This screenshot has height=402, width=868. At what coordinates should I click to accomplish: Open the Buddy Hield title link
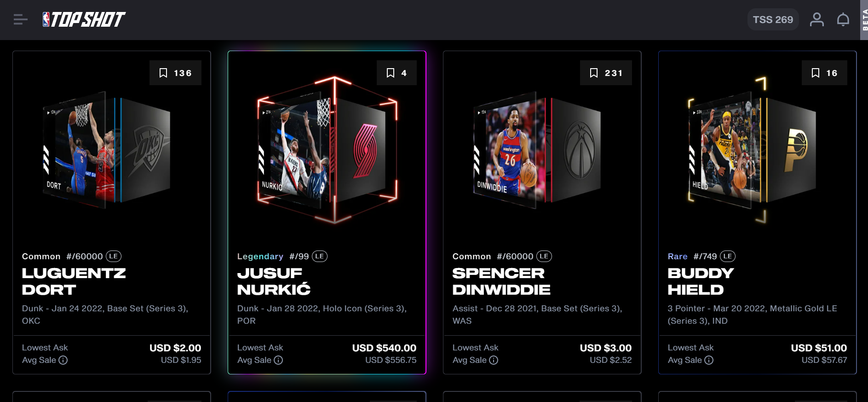click(701, 281)
